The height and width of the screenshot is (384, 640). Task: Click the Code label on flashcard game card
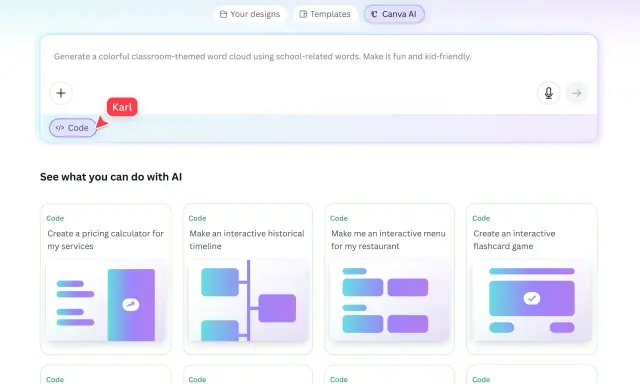click(x=481, y=218)
